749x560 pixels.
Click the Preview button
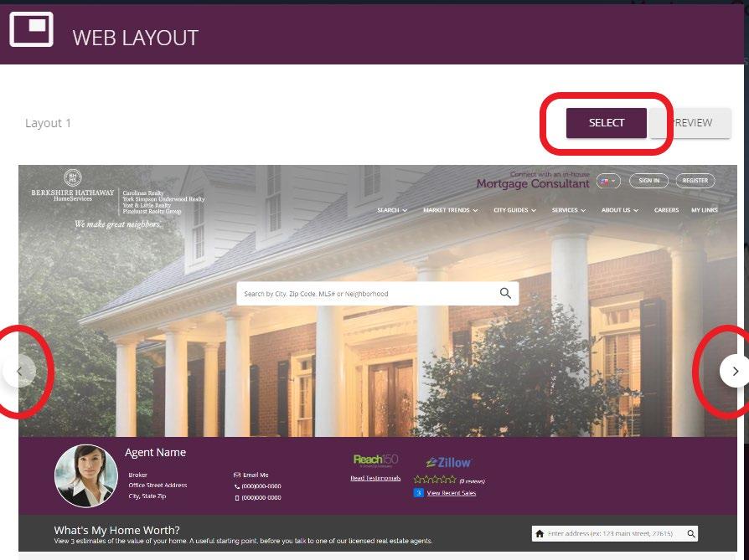pos(690,123)
